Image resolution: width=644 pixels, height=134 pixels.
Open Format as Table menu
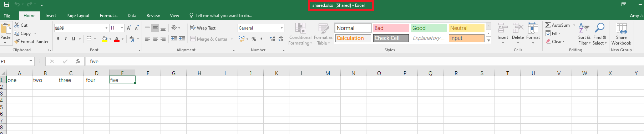(x=323, y=34)
